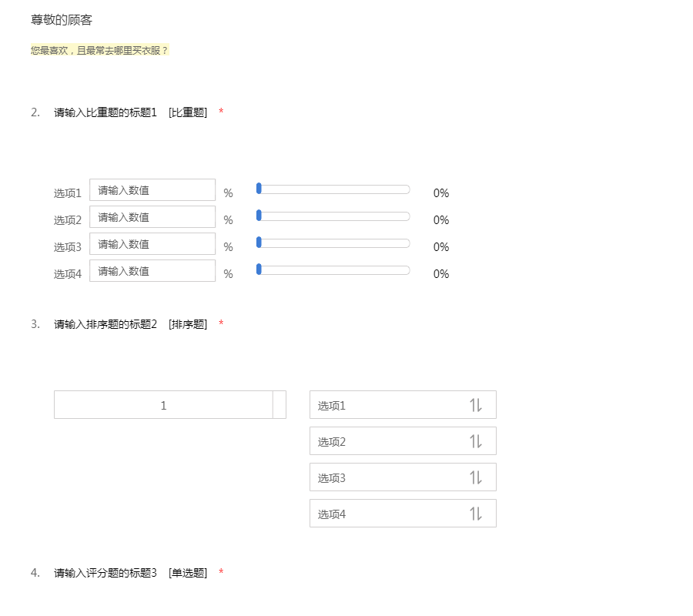This screenshot has width=693, height=616.
Task: Select the 选项4 text in the sorting list
Action: click(x=332, y=514)
